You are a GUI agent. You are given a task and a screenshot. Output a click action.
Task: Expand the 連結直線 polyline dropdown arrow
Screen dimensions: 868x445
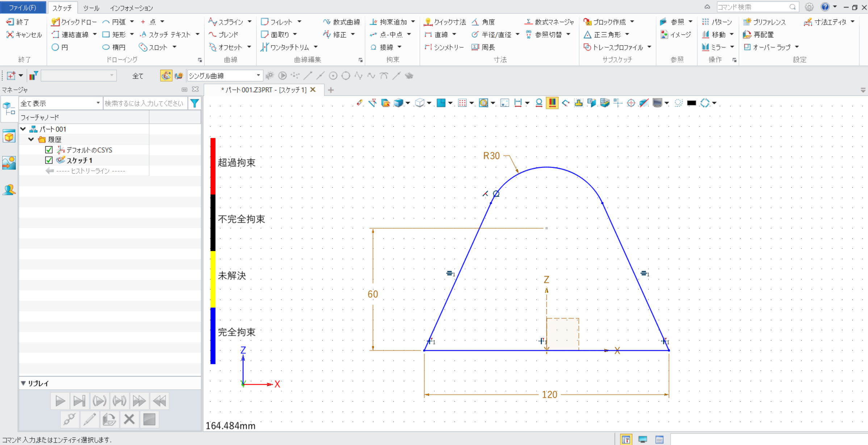click(x=95, y=34)
